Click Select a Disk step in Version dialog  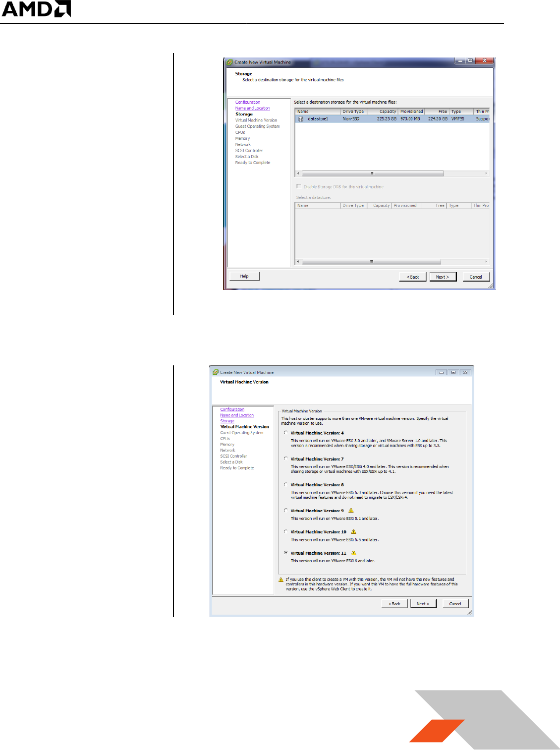231,462
